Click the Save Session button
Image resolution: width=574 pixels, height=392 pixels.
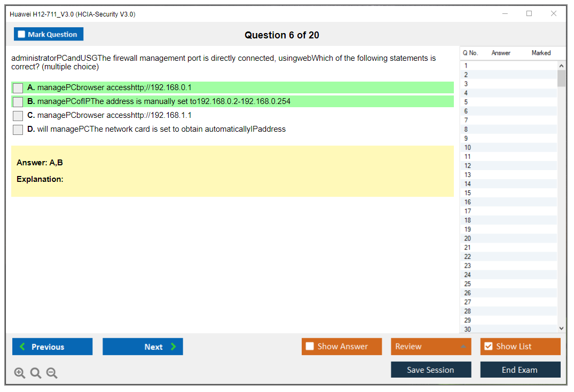[x=431, y=370]
